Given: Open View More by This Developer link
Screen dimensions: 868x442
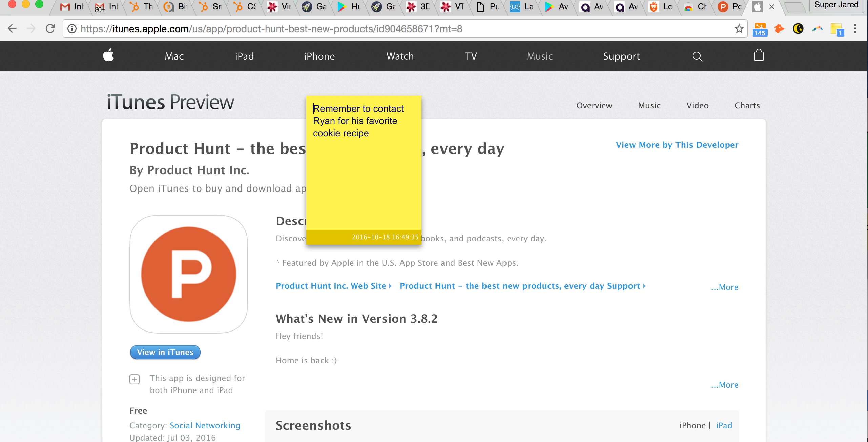Looking at the screenshot, I should tap(677, 145).
